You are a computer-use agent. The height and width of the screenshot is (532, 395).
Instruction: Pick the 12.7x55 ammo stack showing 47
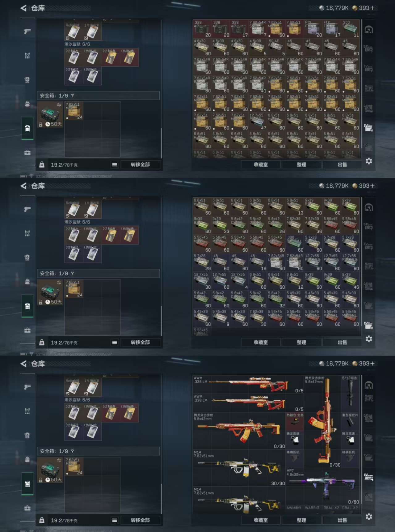[x=258, y=121]
